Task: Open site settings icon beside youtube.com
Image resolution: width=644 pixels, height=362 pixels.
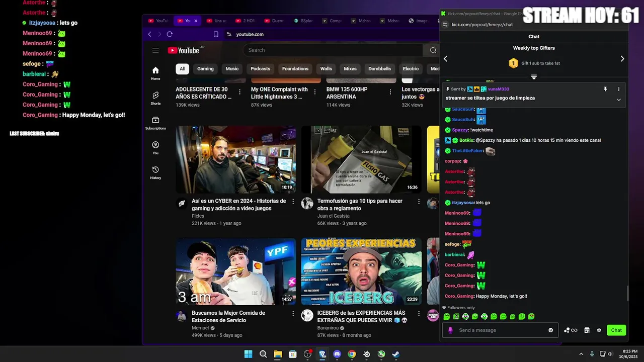Action: [x=229, y=34]
